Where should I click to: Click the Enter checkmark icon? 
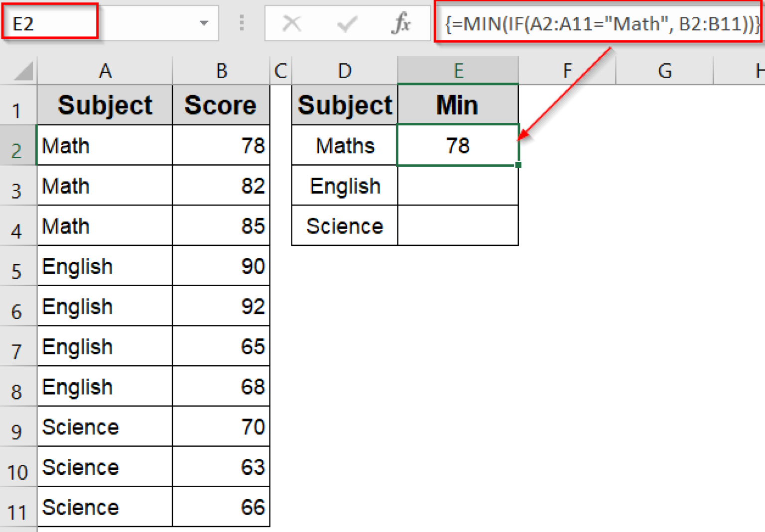(348, 23)
